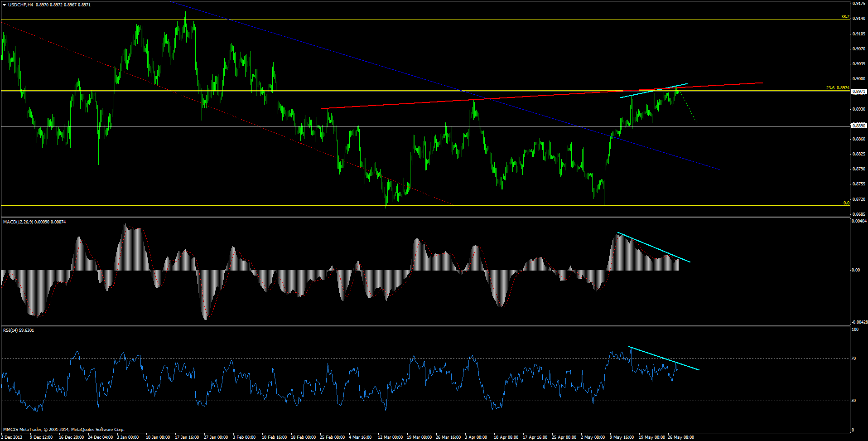Click the yellow 0.0 Fibonacci level label
The height and width of the screenshot is (441, 868).
coord(846,203)
